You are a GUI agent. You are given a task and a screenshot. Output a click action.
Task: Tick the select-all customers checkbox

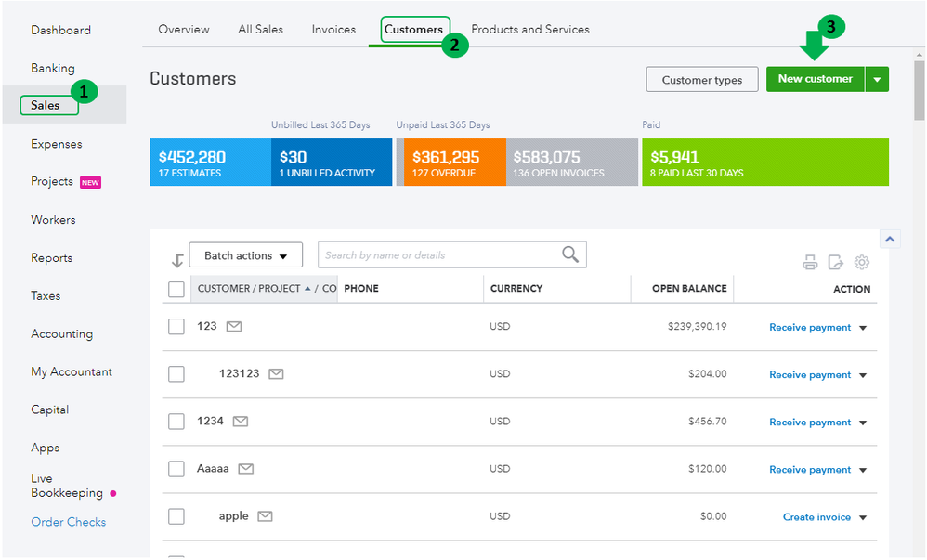176,289
